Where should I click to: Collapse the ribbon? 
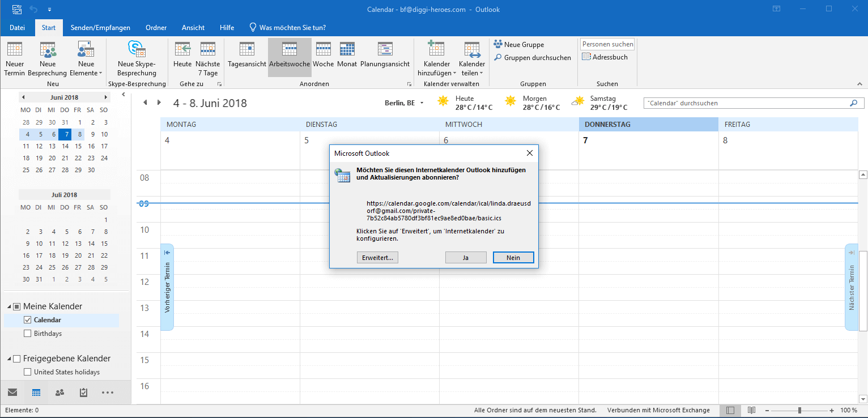(x=860, y=84)
